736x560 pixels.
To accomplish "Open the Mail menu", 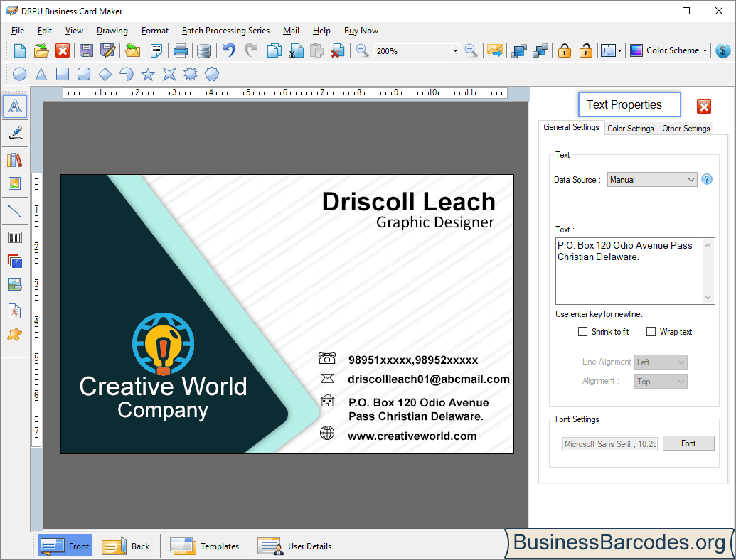I will coord(291,31).
